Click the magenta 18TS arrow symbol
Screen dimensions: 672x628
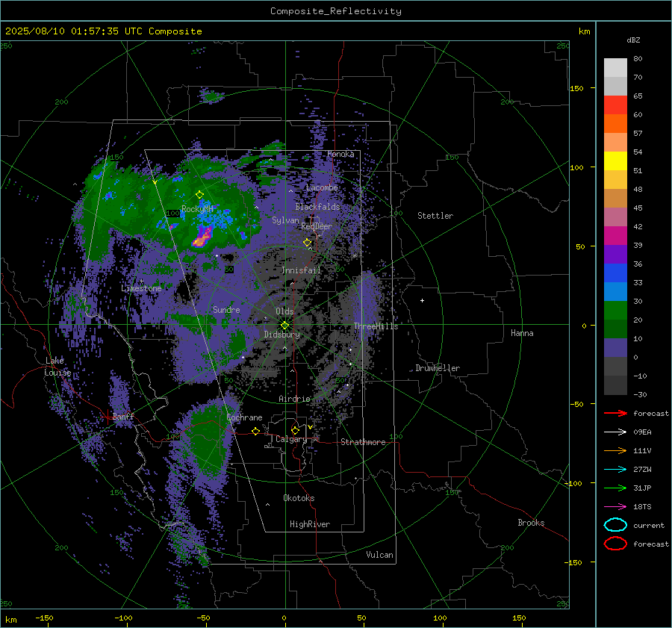pyautogui.click(x=615, y=507)
